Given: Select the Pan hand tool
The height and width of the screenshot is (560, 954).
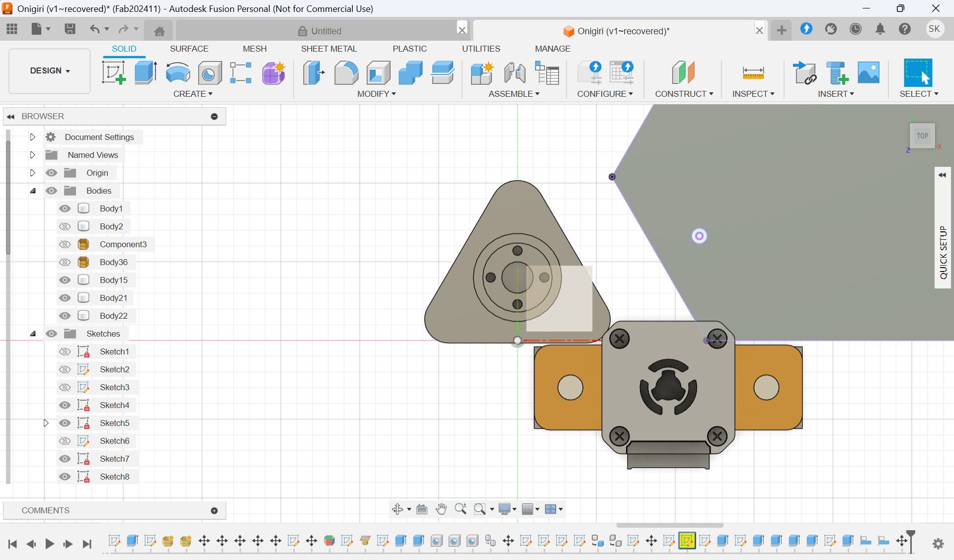Looking at the screenshot, I should coord(441,509).
